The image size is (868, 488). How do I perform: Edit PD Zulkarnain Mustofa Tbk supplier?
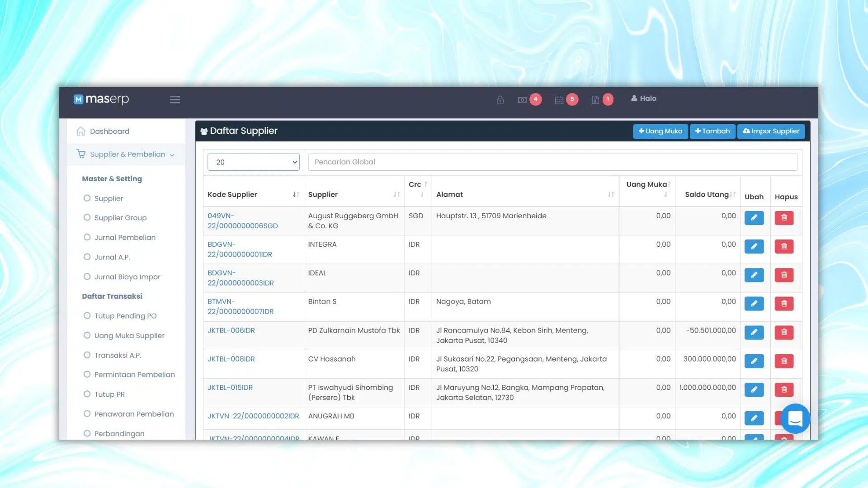pos(754,332)
